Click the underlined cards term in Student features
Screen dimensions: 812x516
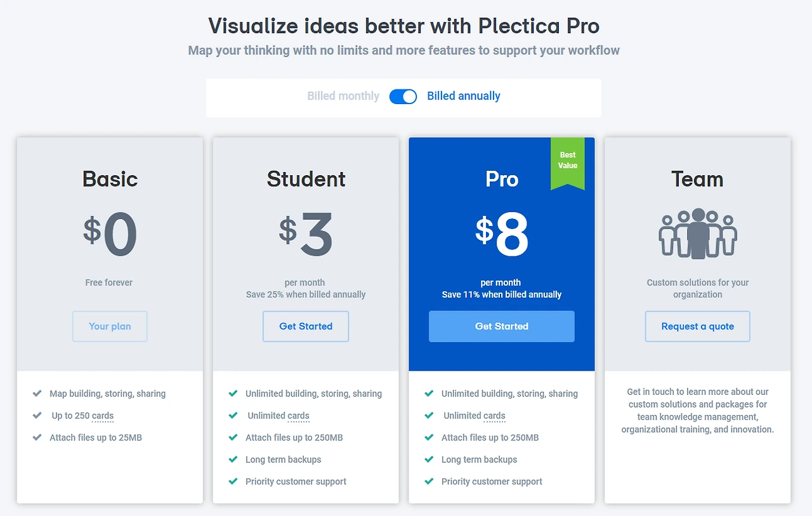(x=299, y=416)
